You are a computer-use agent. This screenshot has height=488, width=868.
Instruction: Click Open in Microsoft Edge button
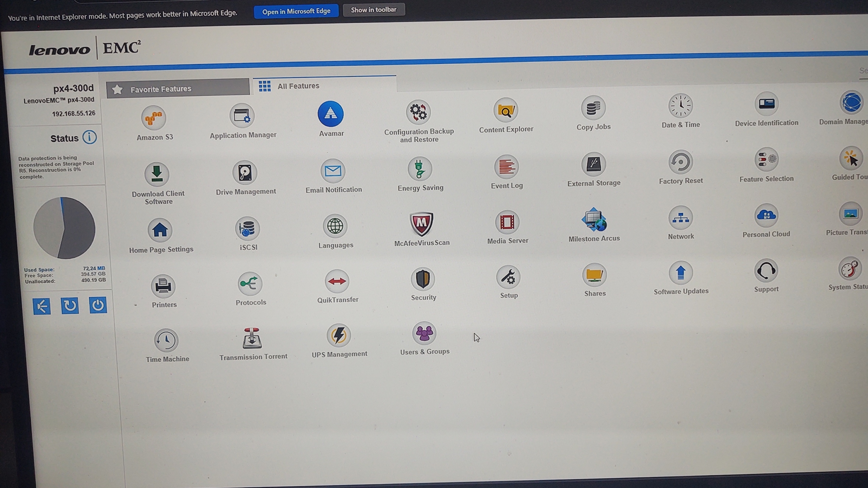pyautogui.click(x=296, y=11)
